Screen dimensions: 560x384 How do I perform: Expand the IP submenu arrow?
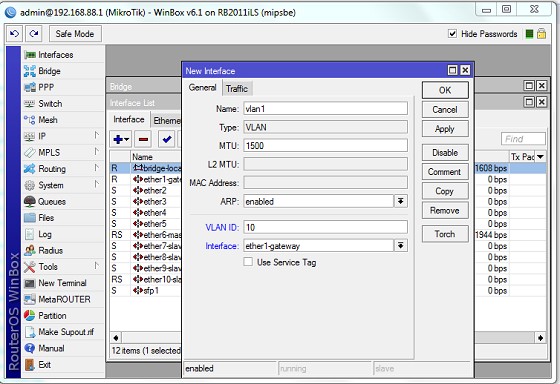click(x=96, y=135)
